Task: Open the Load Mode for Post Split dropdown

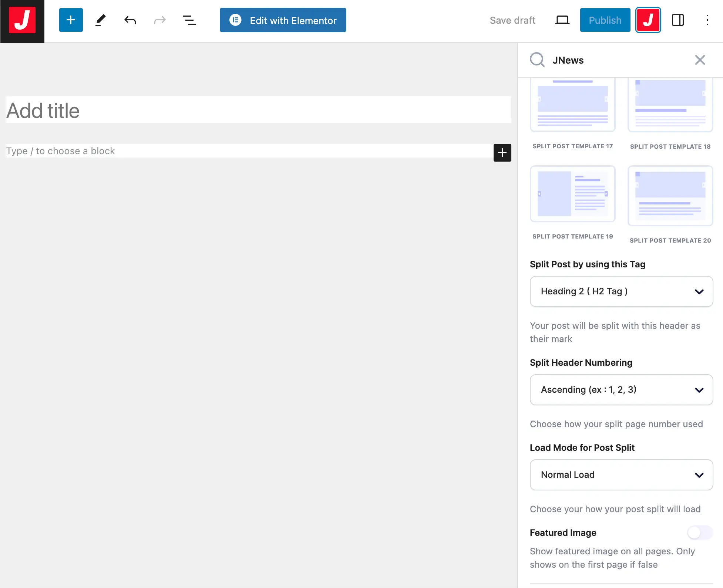Action: (621, 475)
